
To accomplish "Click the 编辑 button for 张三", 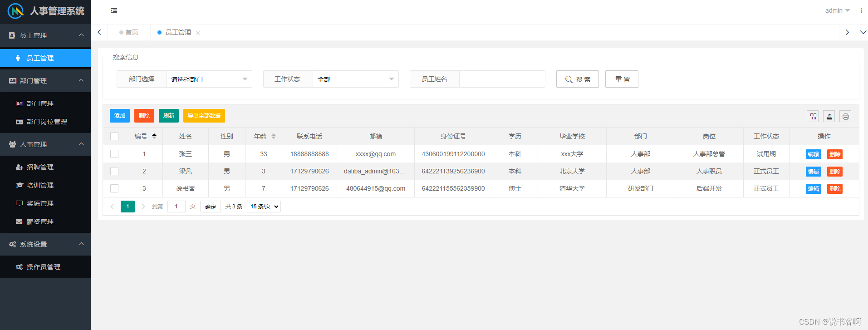I will (x=813, y=154).
